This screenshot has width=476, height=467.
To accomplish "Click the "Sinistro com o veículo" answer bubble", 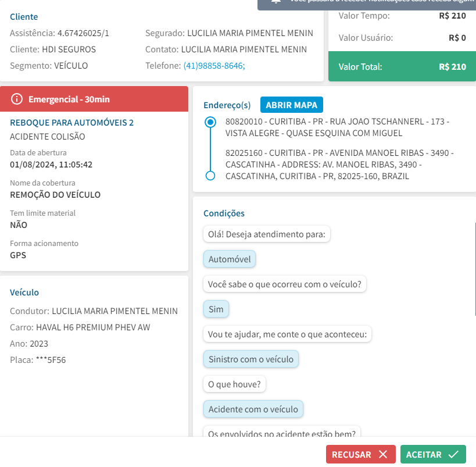I will (250, 359).
